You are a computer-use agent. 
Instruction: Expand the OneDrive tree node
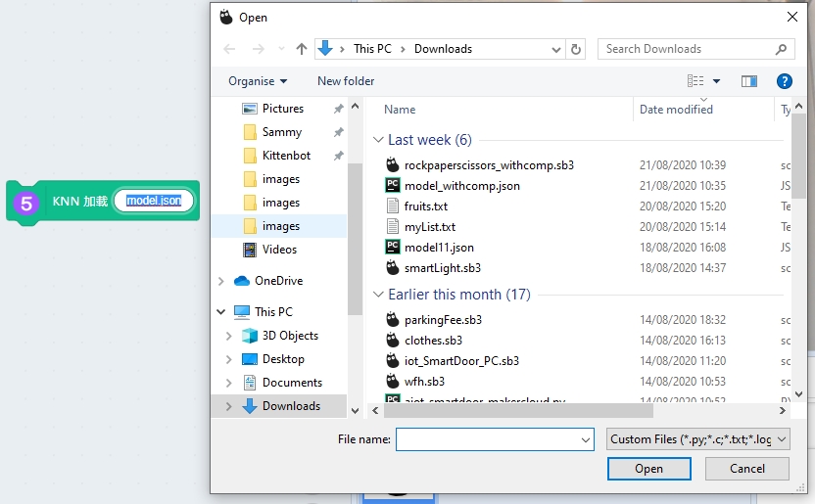coord(221,281)
